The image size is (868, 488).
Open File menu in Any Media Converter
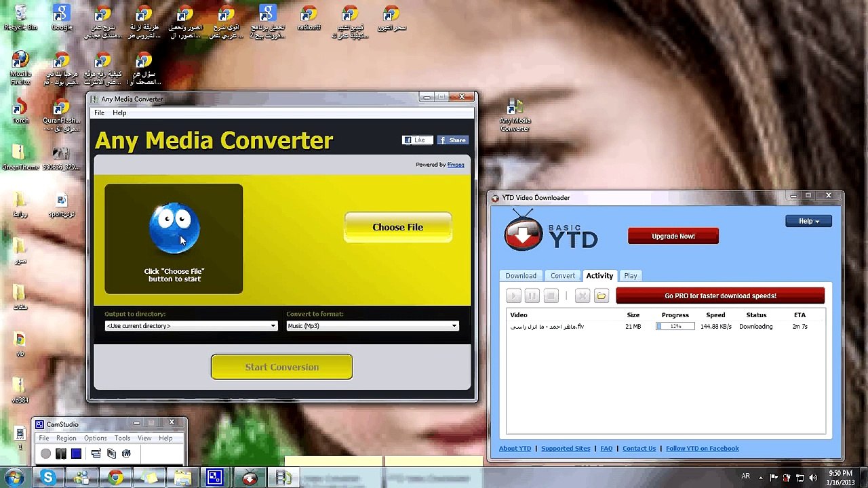point(99,113)
